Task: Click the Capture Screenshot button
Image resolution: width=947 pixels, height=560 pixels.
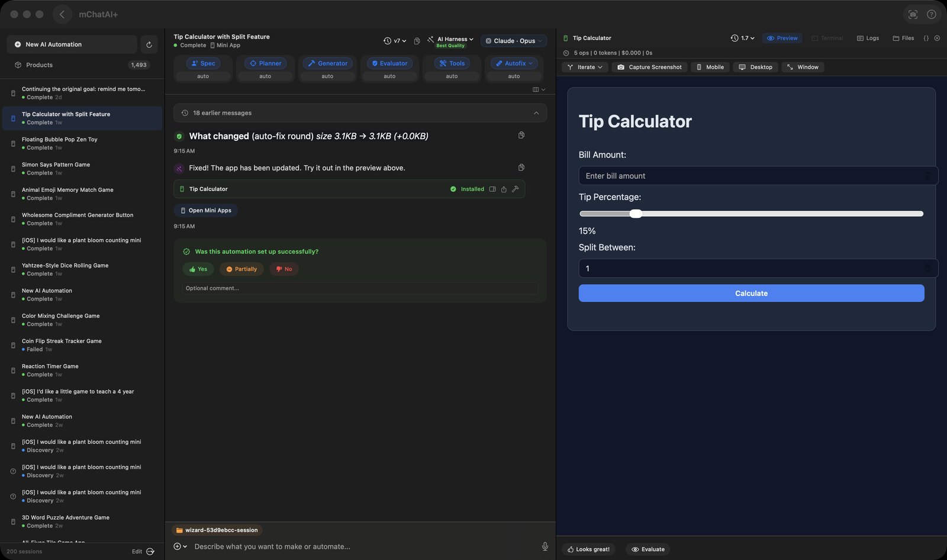Action: tap(649, 67)
